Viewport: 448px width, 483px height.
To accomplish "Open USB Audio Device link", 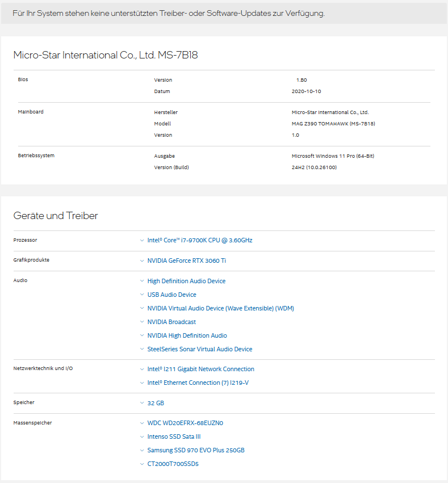I will click(171, 295).
